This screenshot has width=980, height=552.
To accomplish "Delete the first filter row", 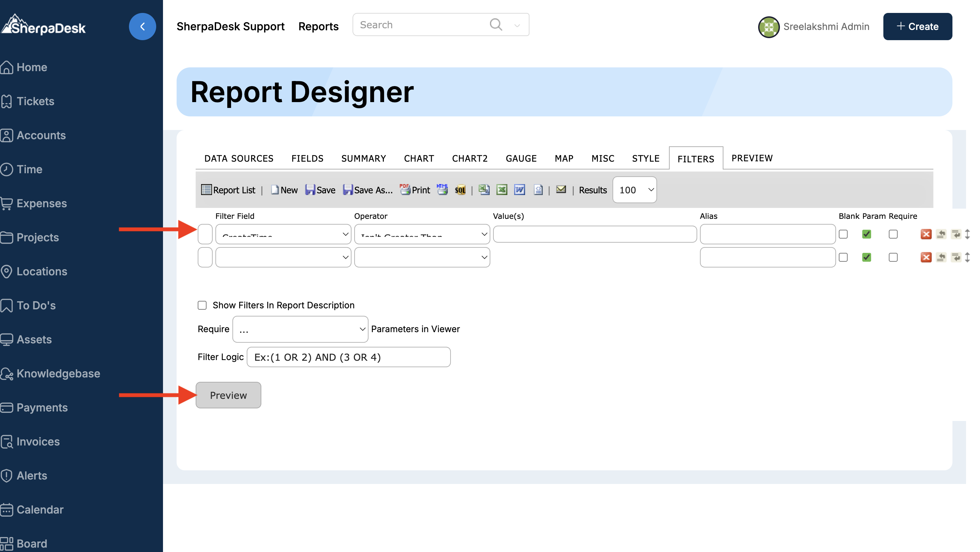I will tap(926, 234).
